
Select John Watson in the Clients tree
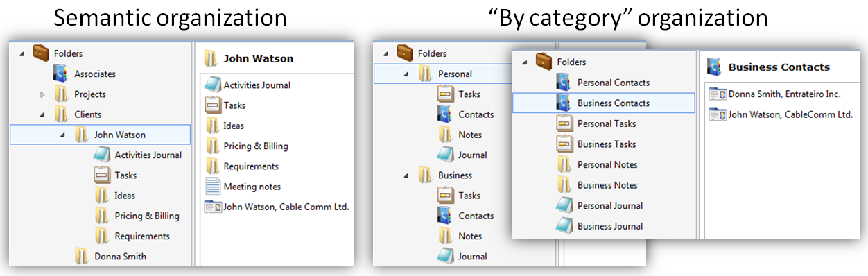click(101, 135)
